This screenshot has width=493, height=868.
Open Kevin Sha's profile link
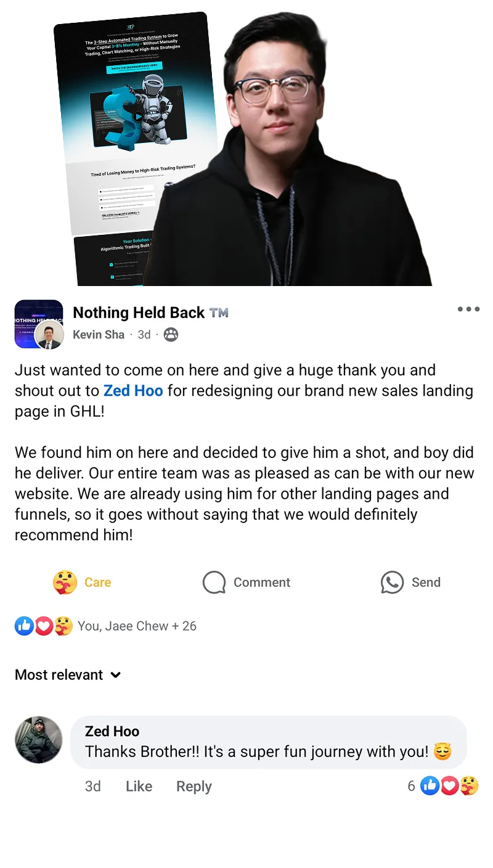point(99,335)
